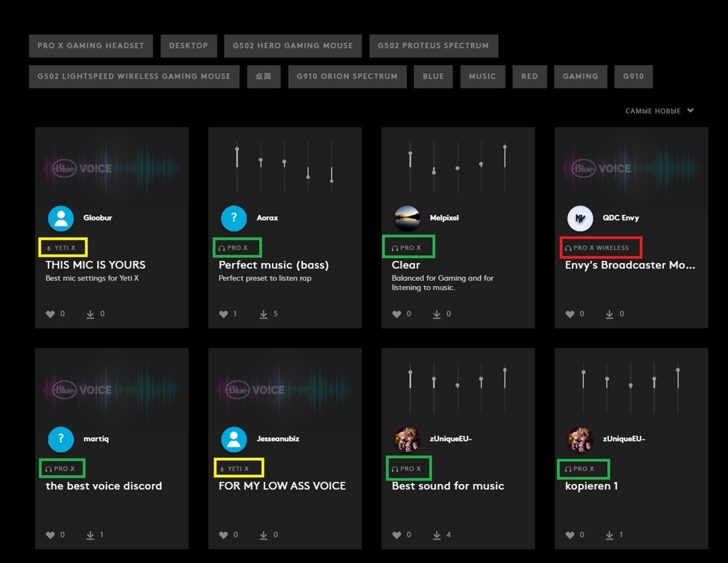Image resolution: width=728 pixels, height=563 pixels.
Task: Click Gloobur's profile avatar
Action: pyautogui.click(x=61, y=218)
